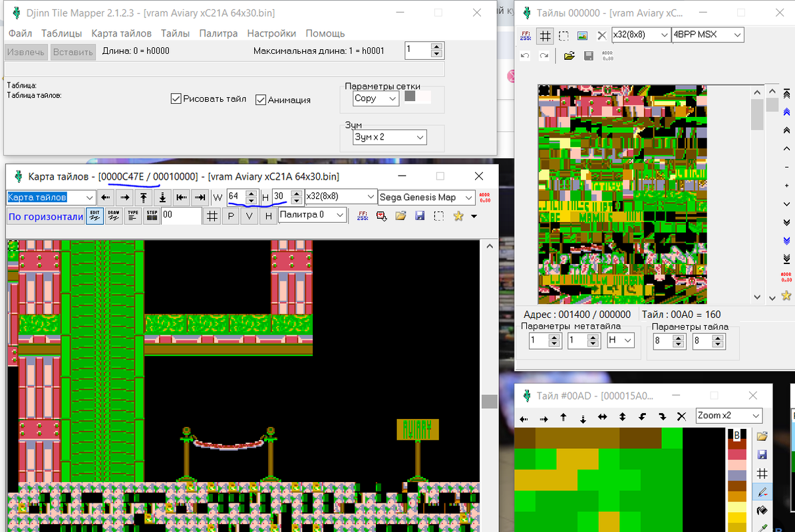Click the Извлечь button

tap(26, 52)
